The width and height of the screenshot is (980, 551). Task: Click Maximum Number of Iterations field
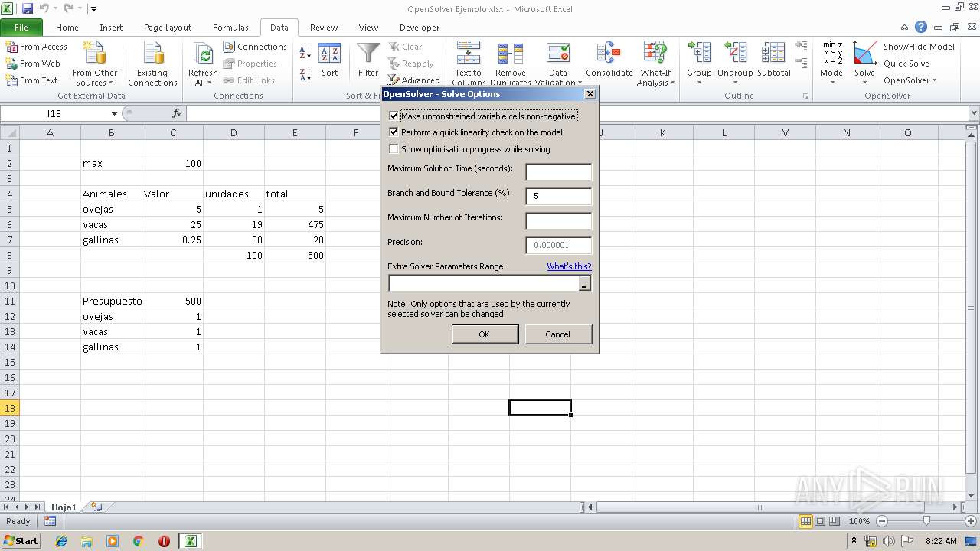pyautogui.click(x=559, y=221)
